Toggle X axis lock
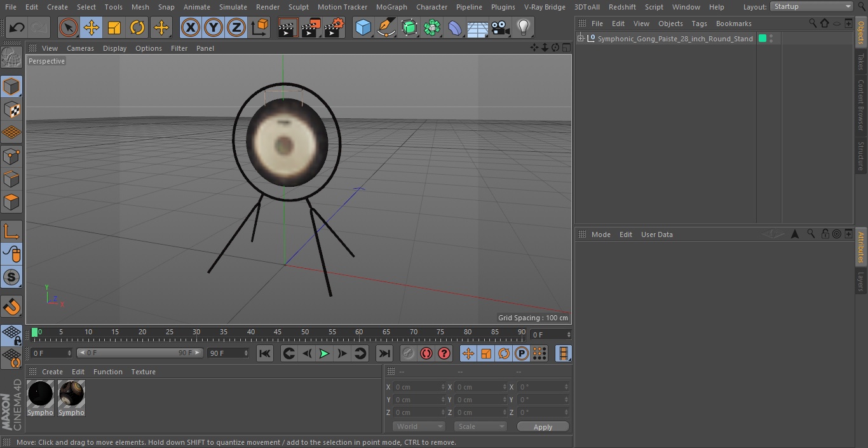This screenshot has height=448, width=868. tap(191, 27)
